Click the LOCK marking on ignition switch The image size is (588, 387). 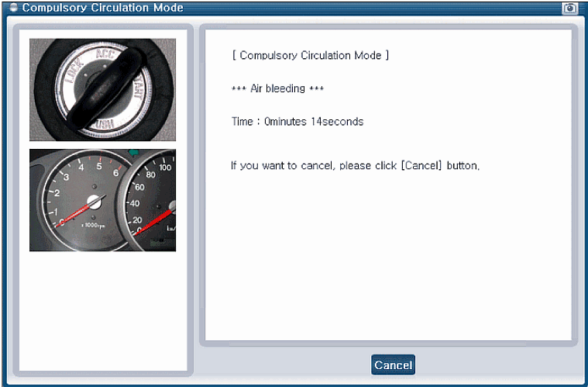point(74,71)
